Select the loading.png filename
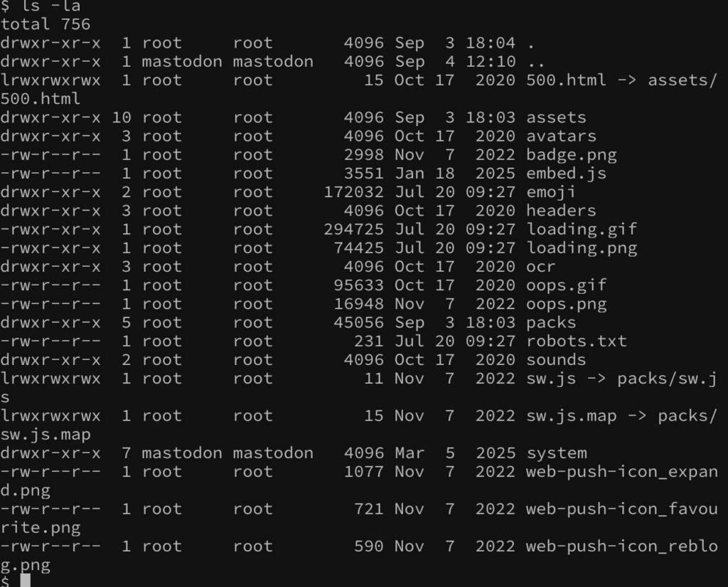Screen dimensions: 728x587 (582, 248)
